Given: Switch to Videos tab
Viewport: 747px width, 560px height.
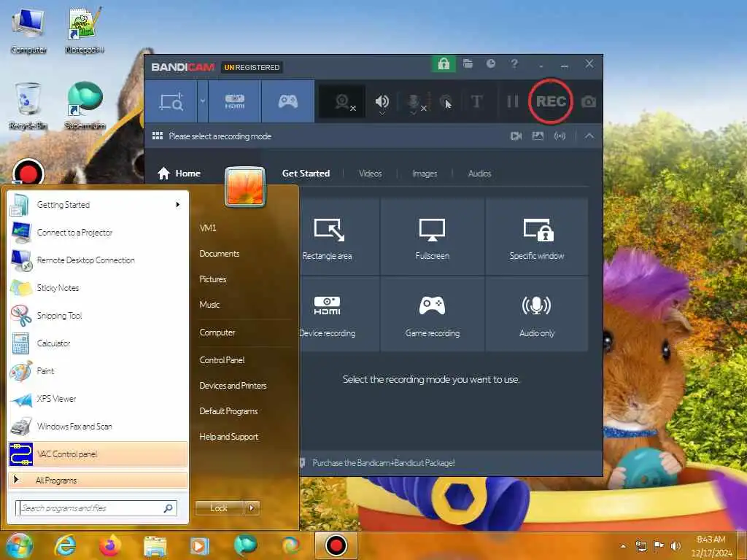Looking at the screenshot, I should 370,174.
